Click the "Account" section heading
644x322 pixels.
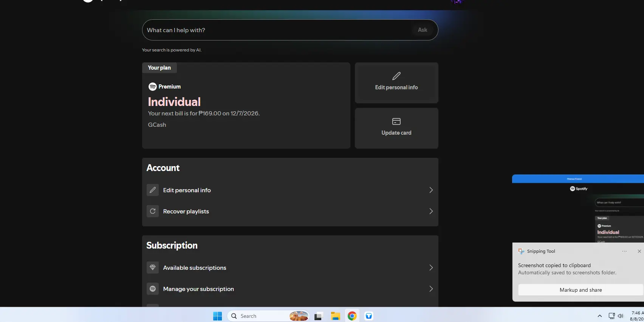click(x=163, y=168)
